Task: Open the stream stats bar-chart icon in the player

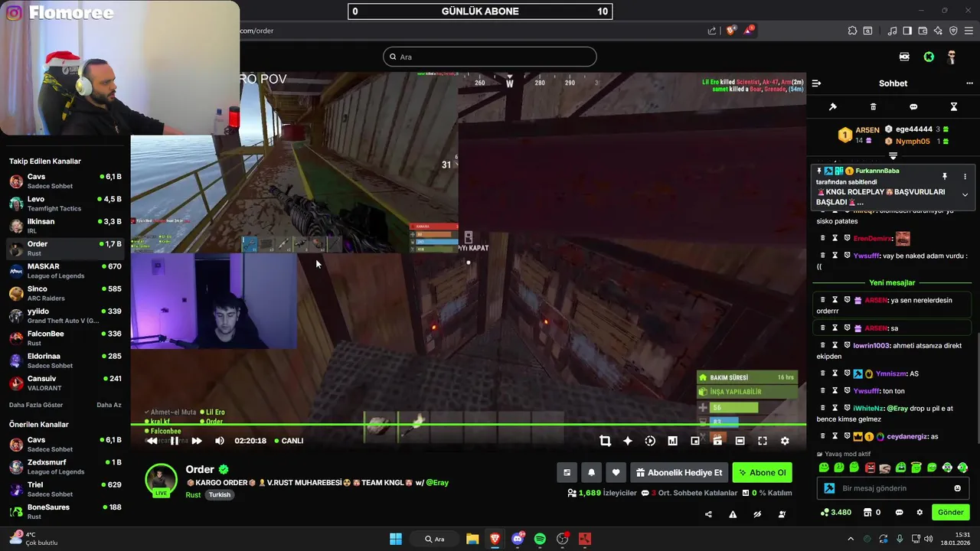Action: tap(672, 441)
